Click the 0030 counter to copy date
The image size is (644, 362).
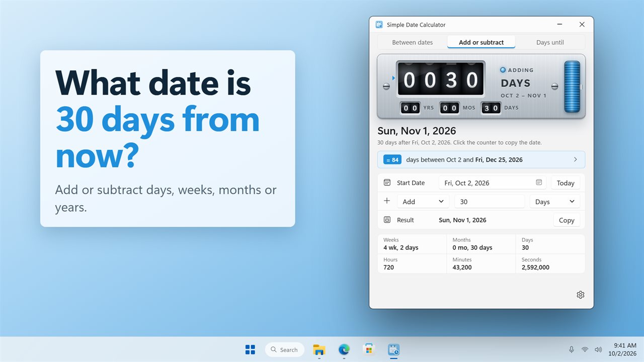tap(441, 79)
